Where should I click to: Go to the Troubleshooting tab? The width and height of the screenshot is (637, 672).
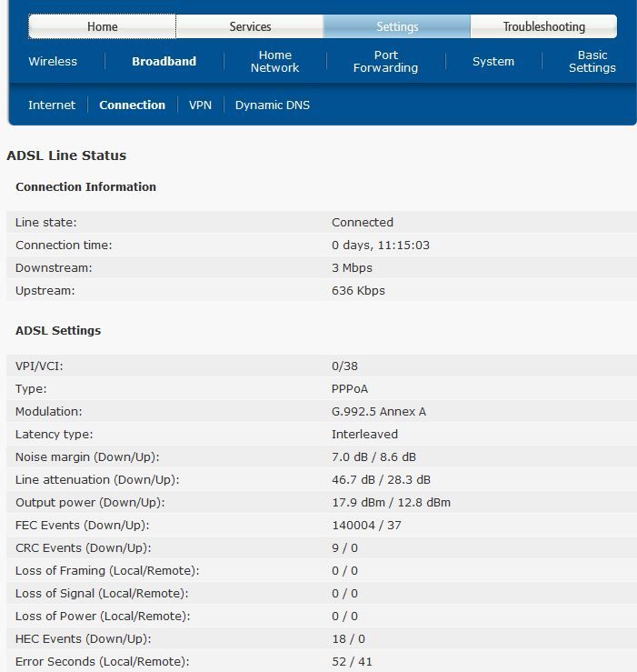point(543,26)
